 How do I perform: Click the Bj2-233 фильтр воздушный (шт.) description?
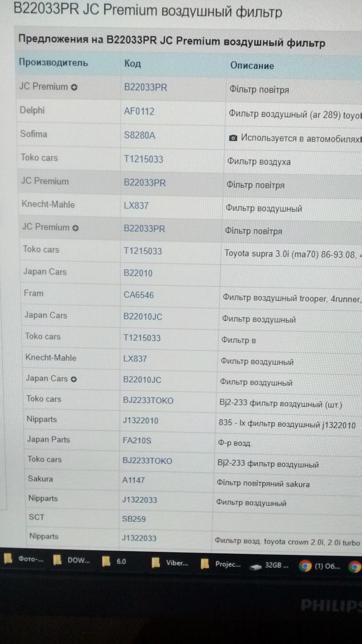pos(281,404)
